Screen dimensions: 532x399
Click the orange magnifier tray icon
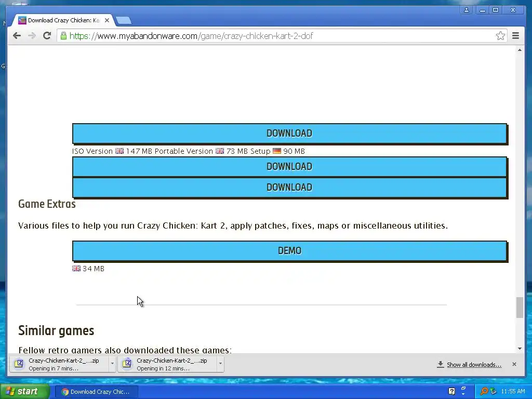pyautogui.click(x=484, y=391)
